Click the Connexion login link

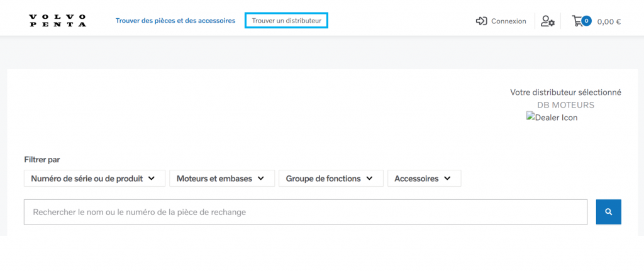point(508,21)
